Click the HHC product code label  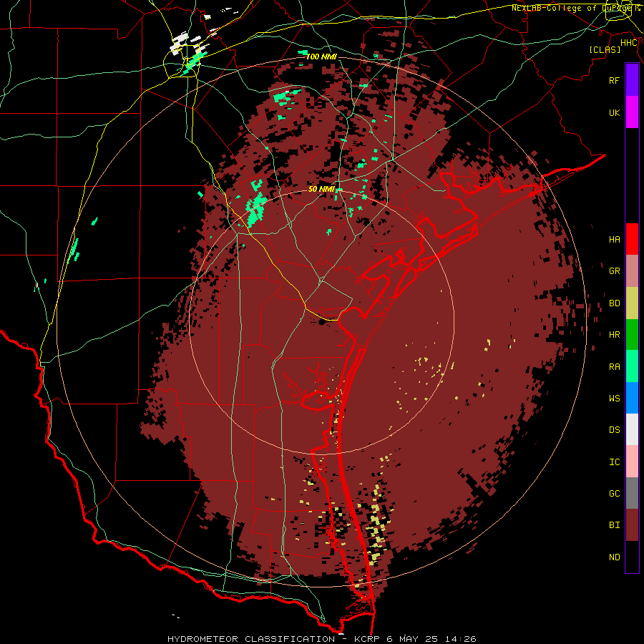[629, 43]
